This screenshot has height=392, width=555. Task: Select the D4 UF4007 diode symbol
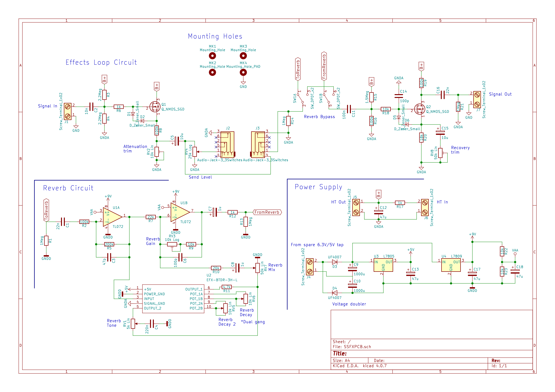click(x=335, y=293)
